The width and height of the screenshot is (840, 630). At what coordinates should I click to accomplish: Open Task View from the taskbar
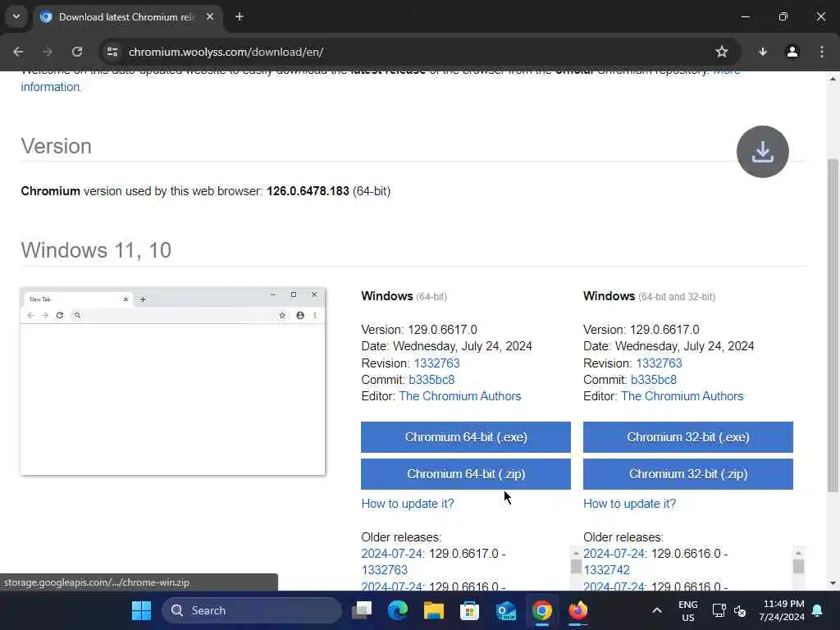click(362, 610)
